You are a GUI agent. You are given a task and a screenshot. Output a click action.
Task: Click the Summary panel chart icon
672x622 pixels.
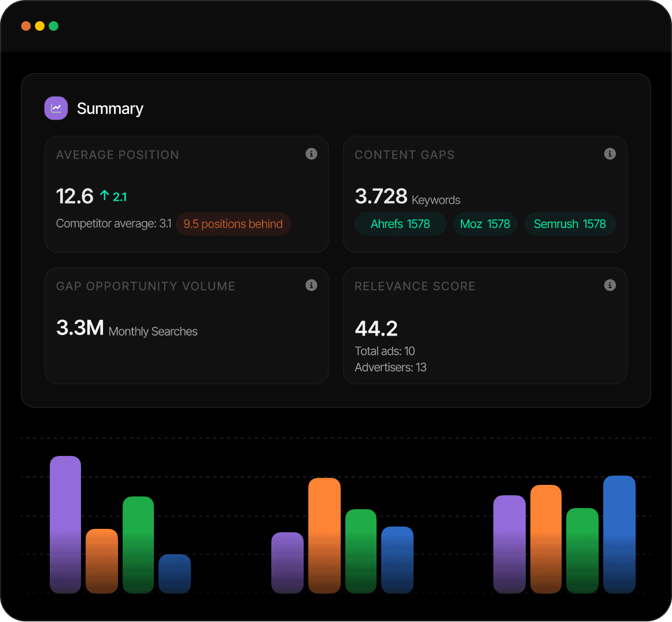coord(56,108)
